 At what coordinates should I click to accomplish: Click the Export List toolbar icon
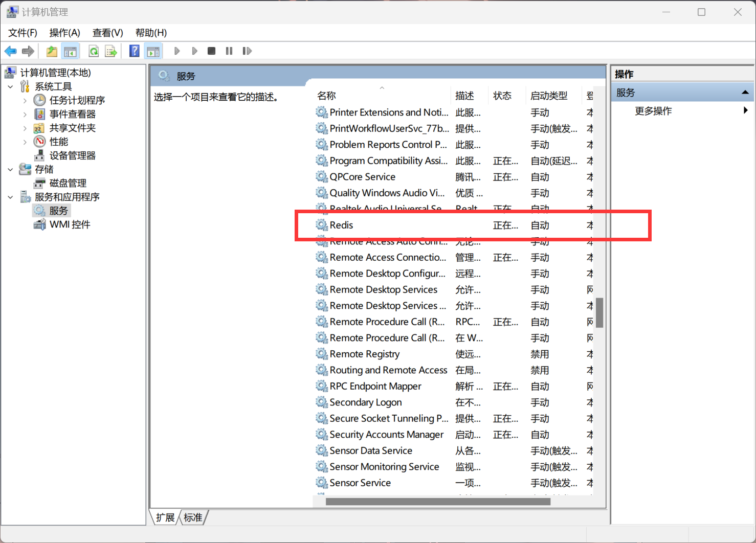[111, 51]
